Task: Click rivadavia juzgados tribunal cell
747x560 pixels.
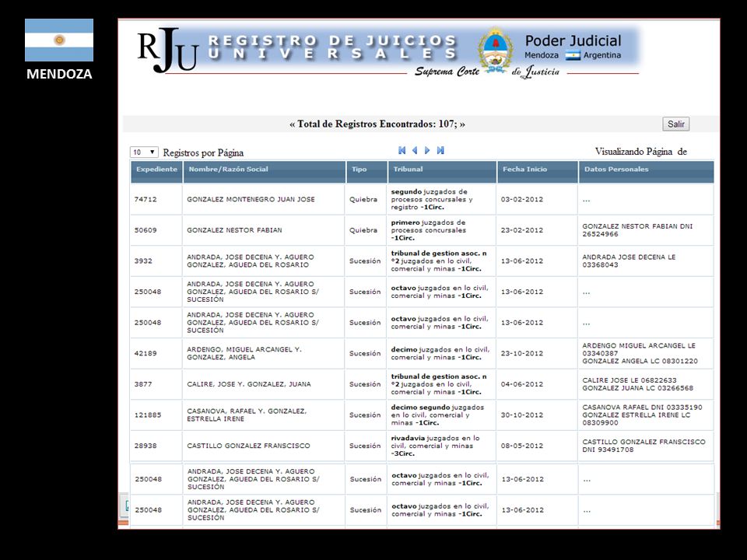Action: click(x=441, y=446)
